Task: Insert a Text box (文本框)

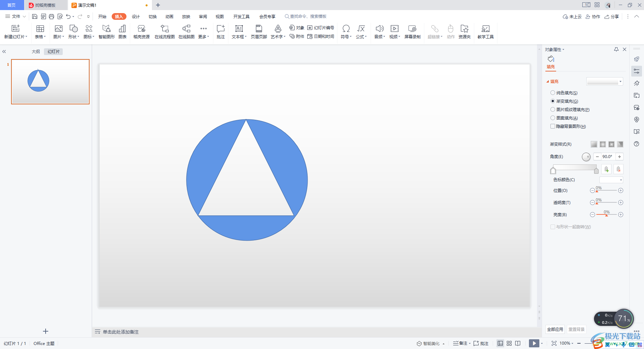Action: [x=239, y=32]
